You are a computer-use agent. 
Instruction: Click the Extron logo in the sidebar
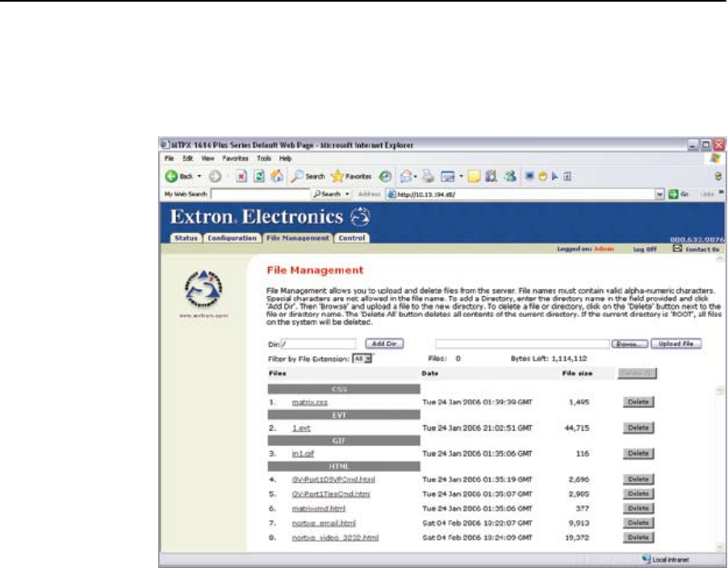coord(203,289)
